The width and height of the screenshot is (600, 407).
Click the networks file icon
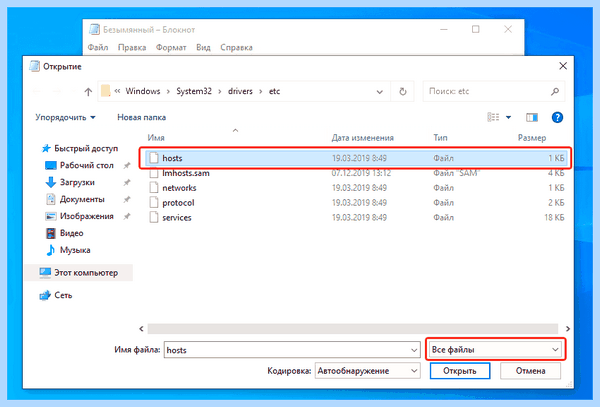coord(154,188)
